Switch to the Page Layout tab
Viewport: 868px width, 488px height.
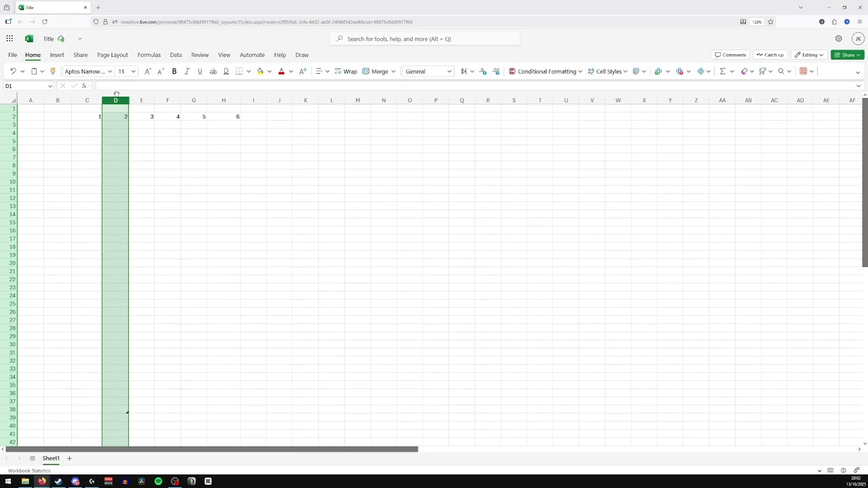112,55
